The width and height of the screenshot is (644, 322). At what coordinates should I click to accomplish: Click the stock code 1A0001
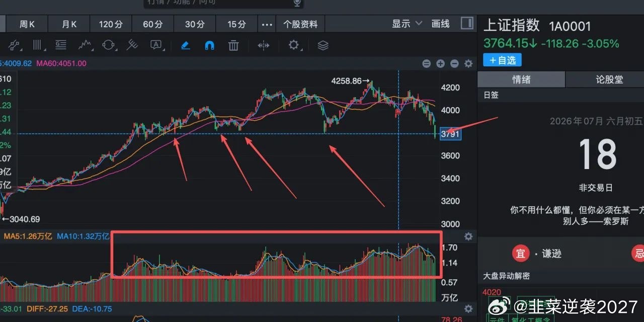tap(570, 26)
